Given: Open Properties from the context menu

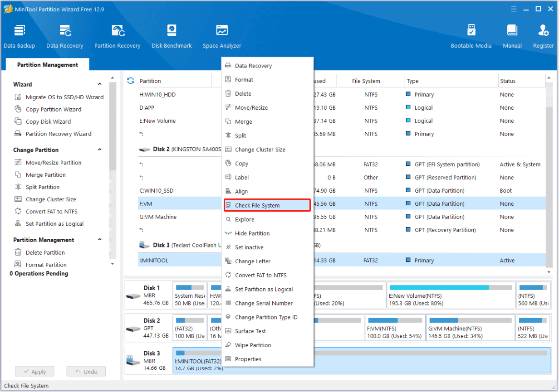Looking at the screenshot, I should tap(267, 359).
